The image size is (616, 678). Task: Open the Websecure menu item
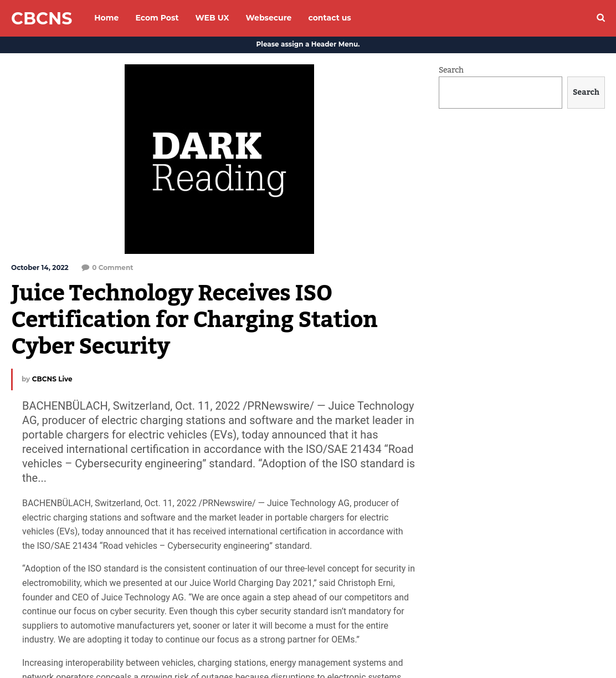tap(269, 18)
